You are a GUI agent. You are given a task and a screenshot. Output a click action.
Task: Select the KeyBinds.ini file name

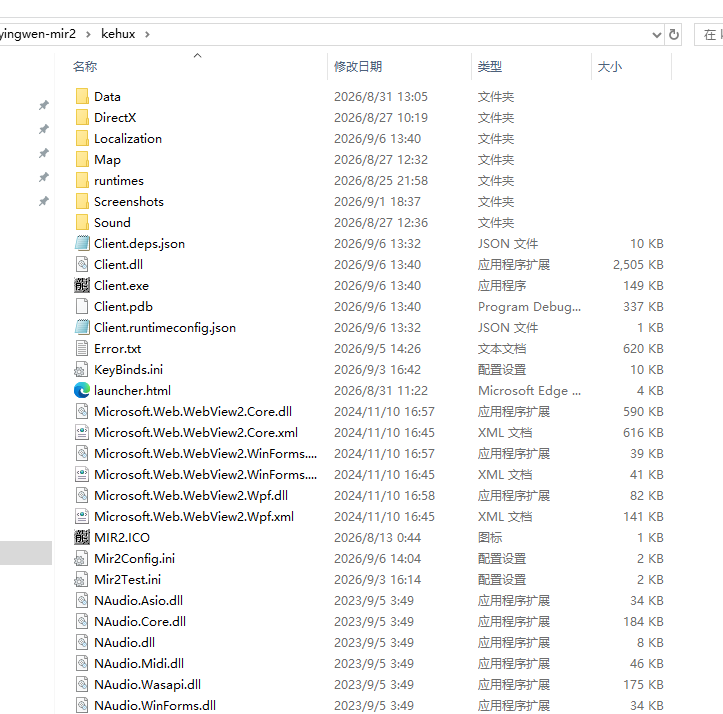pyautogui.click(x=128, y=369)
